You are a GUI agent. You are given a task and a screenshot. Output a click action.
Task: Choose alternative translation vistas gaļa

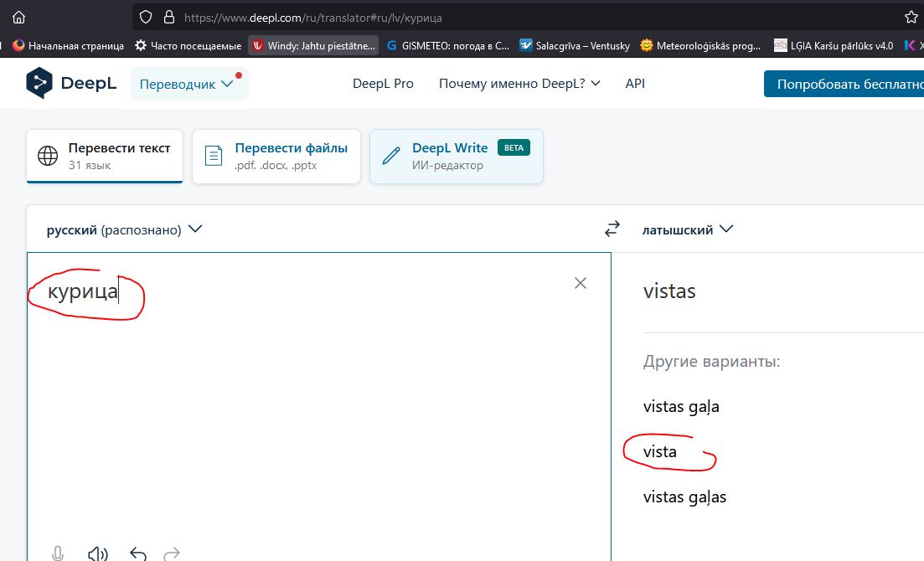point(681,407)
